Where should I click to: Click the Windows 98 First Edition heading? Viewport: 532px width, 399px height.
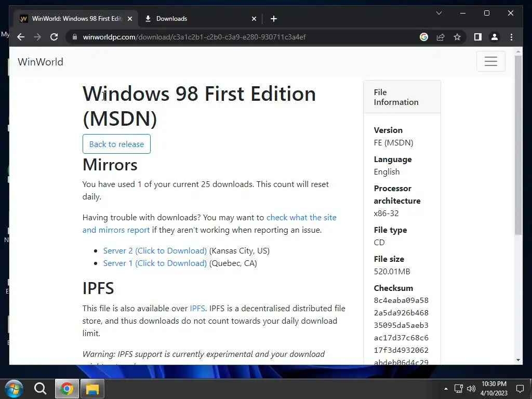199,106
